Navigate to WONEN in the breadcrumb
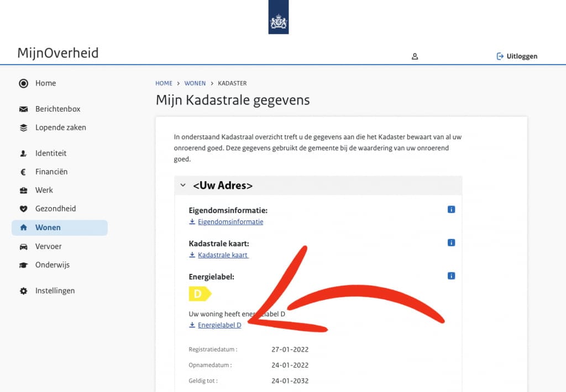Image resolution: width=566 pixels, height=392 pixels. (x=195, y=83)
